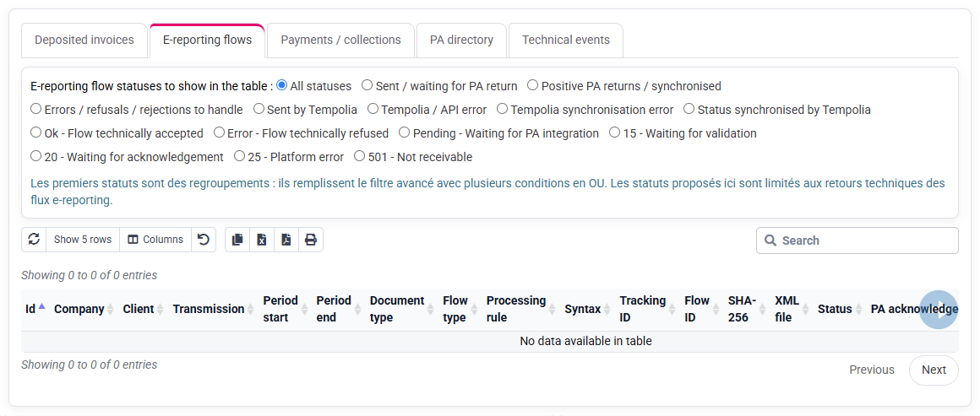Open the 'Show 5 rows' dropdown

[x=83, y=240]
